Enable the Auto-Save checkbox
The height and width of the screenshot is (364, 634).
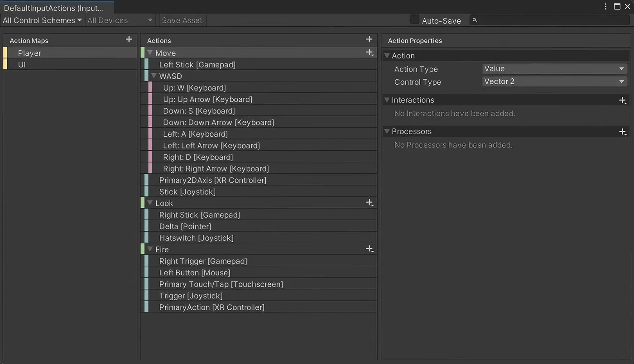pos(415,19)
